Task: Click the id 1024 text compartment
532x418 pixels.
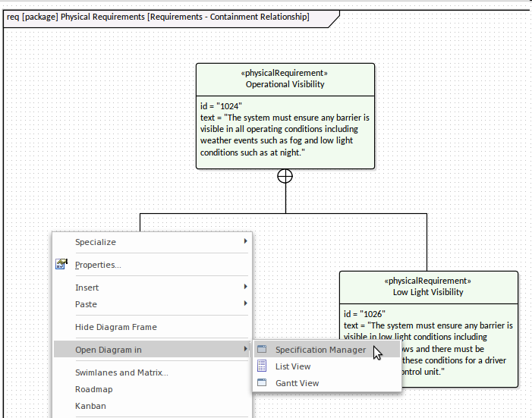Action: (285, 130)
